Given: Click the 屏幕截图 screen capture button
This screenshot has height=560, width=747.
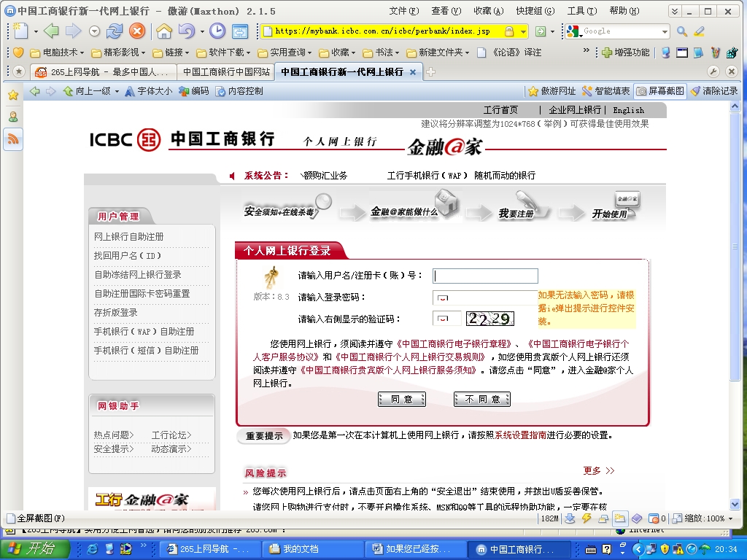Looking at the screenshot, I should coord(660,91).
